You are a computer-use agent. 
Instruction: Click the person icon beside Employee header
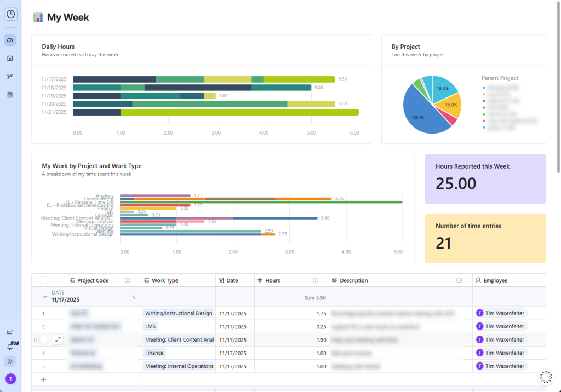[x=478, y=280]
